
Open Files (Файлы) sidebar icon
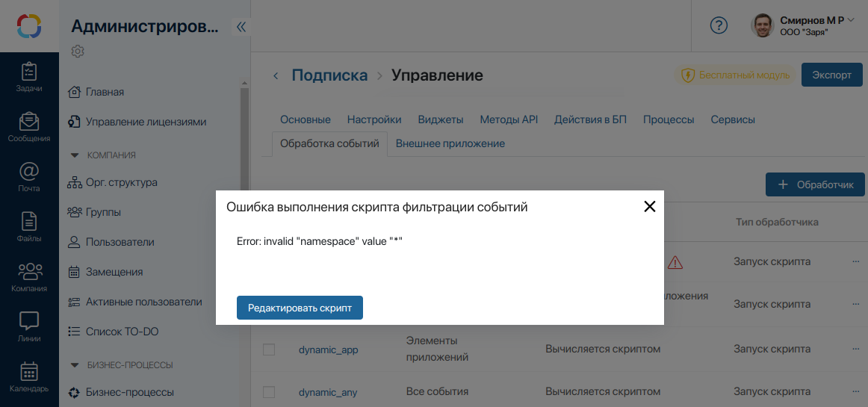(x=28, y=226)
